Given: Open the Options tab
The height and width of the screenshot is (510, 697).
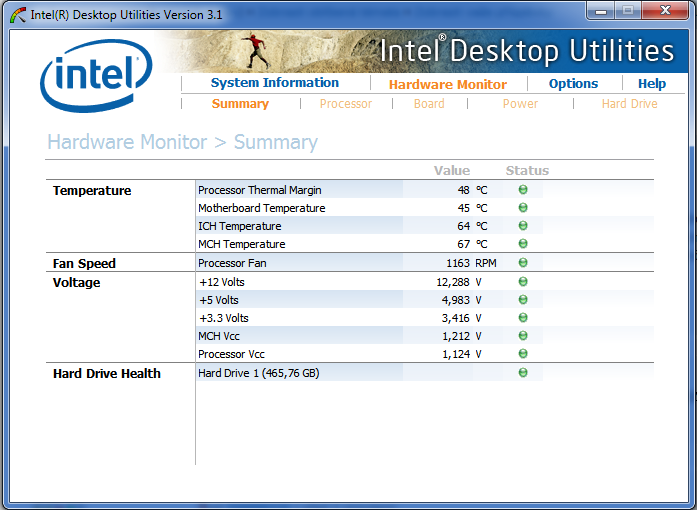Looking at the screenshot, I should click(x=573, y=84).
